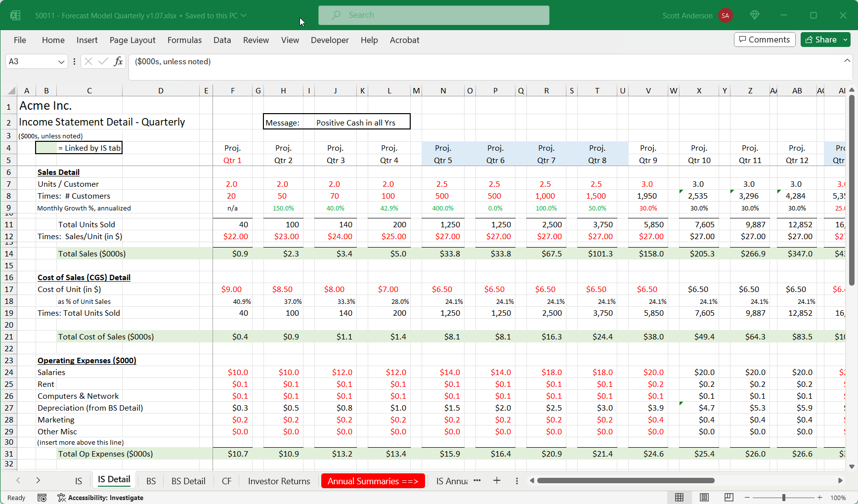The width and height of the screenshot is (858, 504).
Task: Switch to Page Layout view
Action: click(704, 498)
